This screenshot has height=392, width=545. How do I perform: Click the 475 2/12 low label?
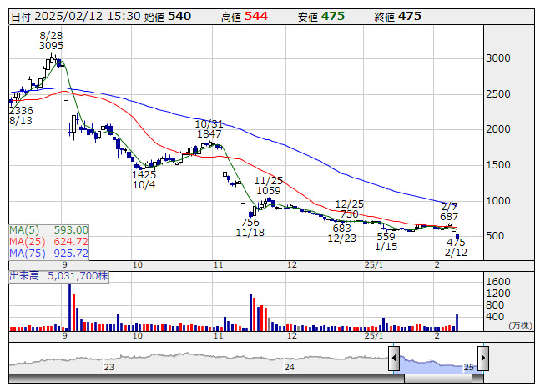pos(456,247)
